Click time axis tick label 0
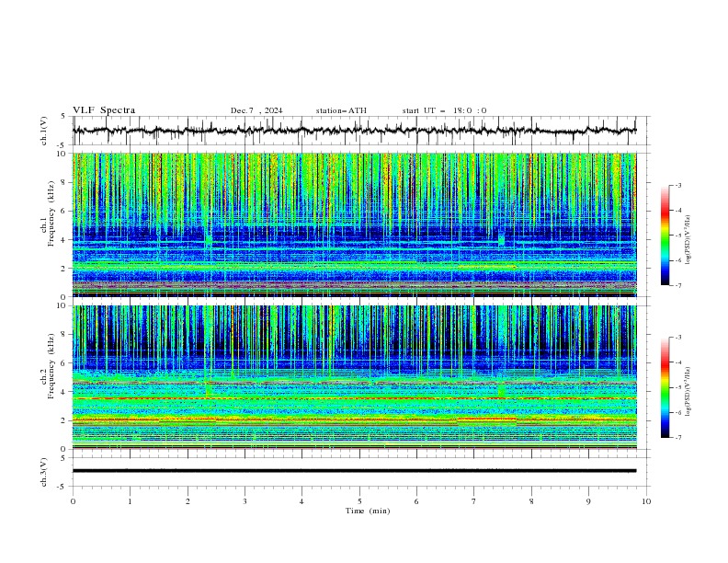Viewport: 728px width, 563px height. pyautogui.click(x=73, y=501)
